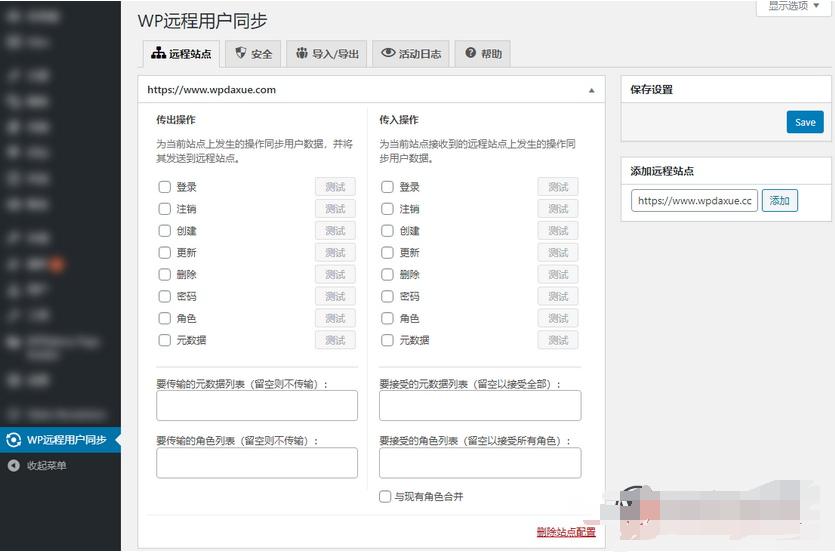The height and width of the screenshot is (552, 835).
Task: Enable incoming 删除 checkbox
Action: coord(387,274)
